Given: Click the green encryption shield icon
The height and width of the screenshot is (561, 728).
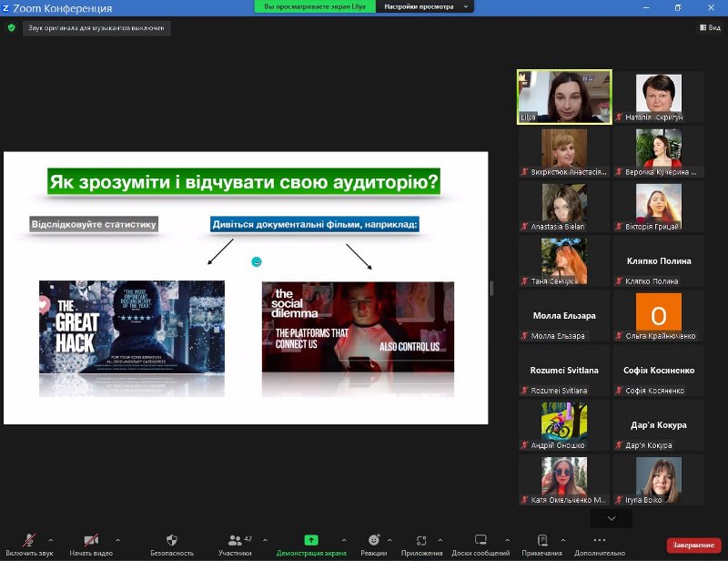Looking at the screenshot, I should (x=12, y=28).
